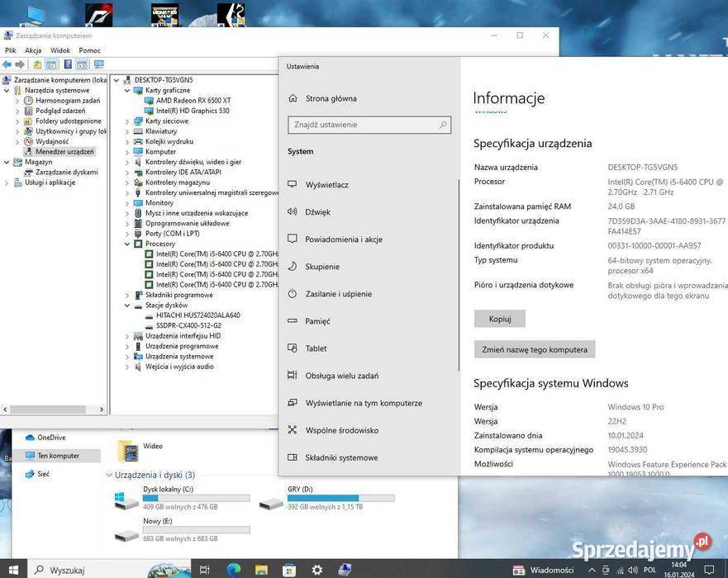
Task: Collapse Karty graficzne node
Action: click(x=127, y=91)
